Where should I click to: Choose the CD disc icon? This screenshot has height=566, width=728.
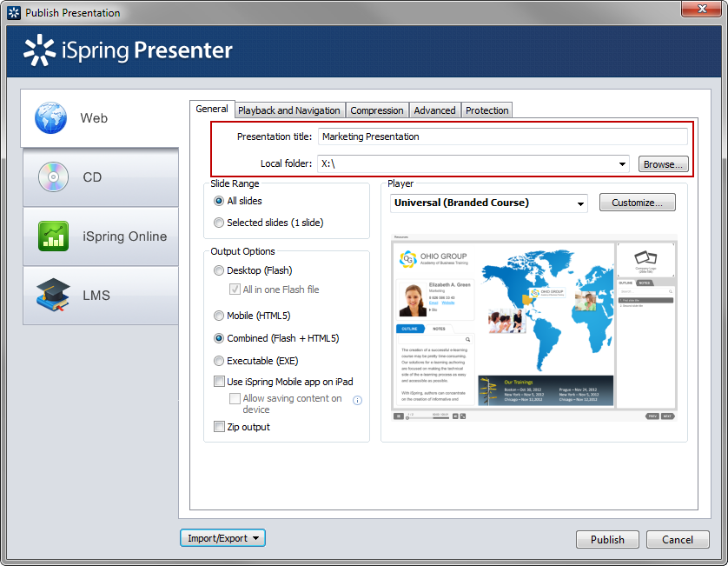pos(53,177)
